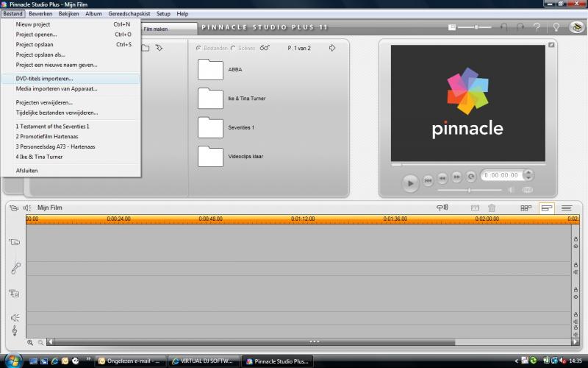Open the ABBA folder
This screenshot has height=368, width=588.
[210, 69]
